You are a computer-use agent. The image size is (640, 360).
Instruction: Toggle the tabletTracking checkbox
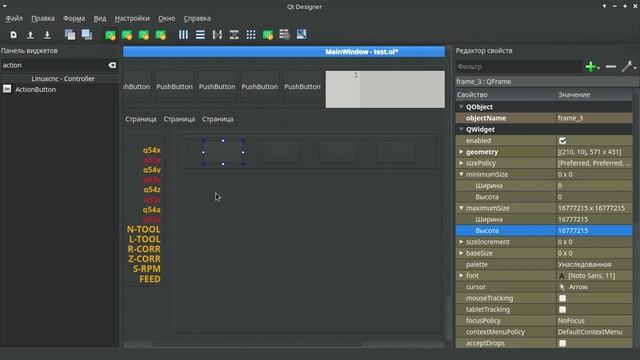(562, 310)
